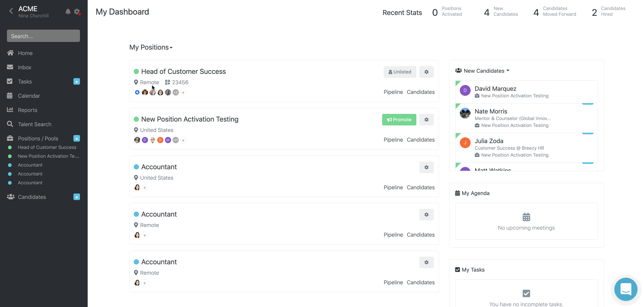The height and width of the screenshot is (307, 644).
Task: Open New Position Activation Testing title
Action: click(190, 119)
